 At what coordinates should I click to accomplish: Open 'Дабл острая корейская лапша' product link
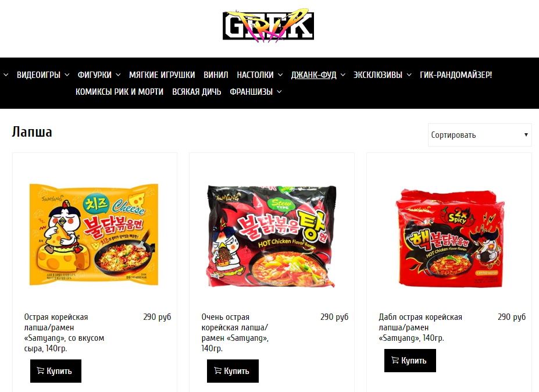coord(420,327)
